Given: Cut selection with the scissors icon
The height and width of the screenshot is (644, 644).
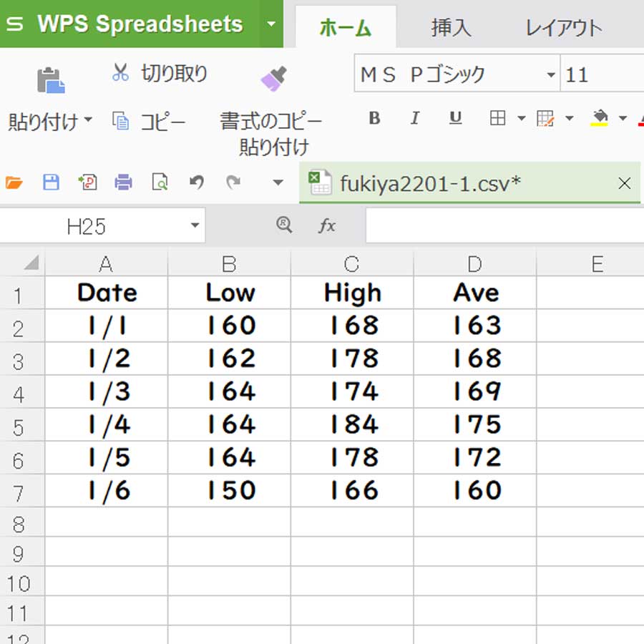Looking at the screenshot, I should click(x=120, y=72).
